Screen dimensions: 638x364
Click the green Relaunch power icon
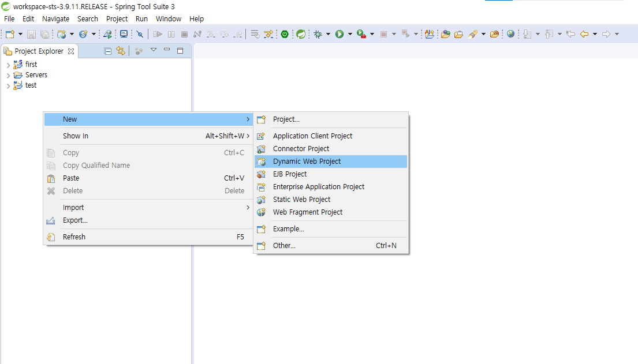click(285, 35)
